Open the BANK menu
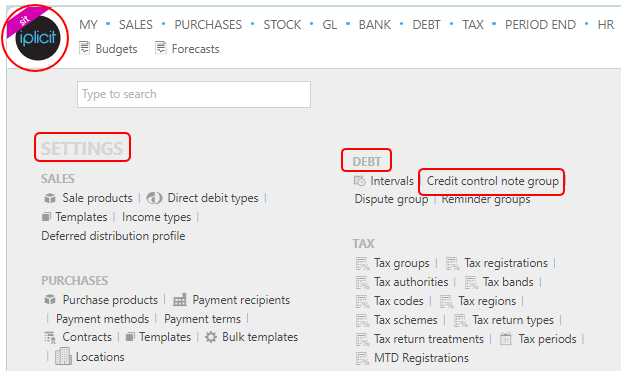The image size is (621, 371). pyautogui.click(x=375, y=25)
